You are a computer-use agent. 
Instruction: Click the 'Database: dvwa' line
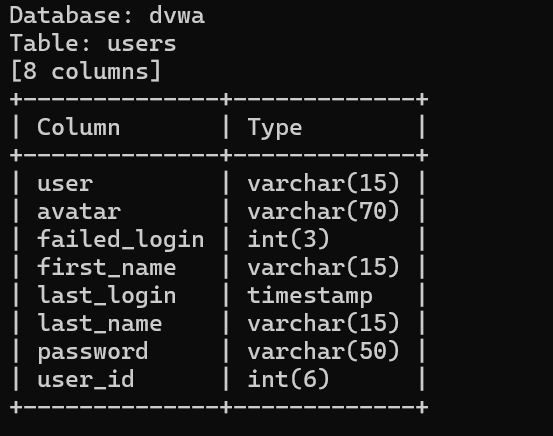(107, 16)
